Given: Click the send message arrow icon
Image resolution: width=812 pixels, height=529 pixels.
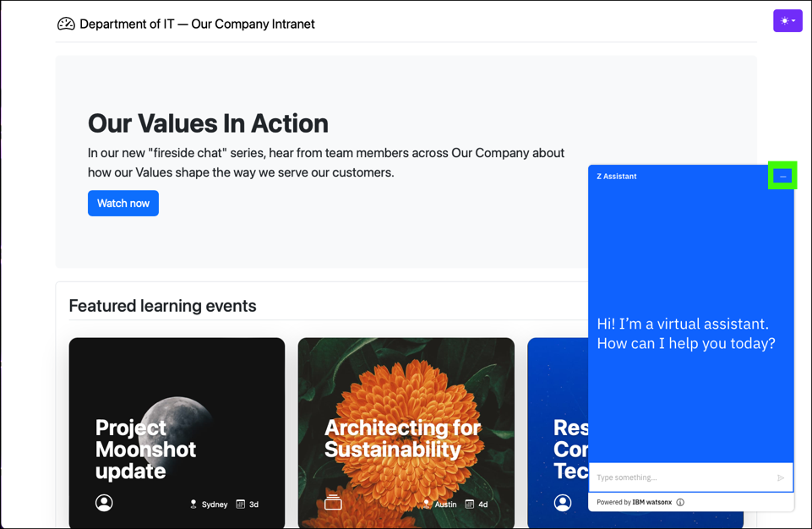Looking at the screenshot, I should [x=780, y=477].
